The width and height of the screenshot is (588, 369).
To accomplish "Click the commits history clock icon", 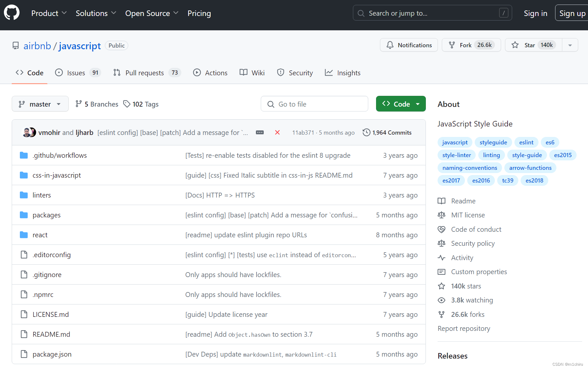I will [x=366, y=132].
